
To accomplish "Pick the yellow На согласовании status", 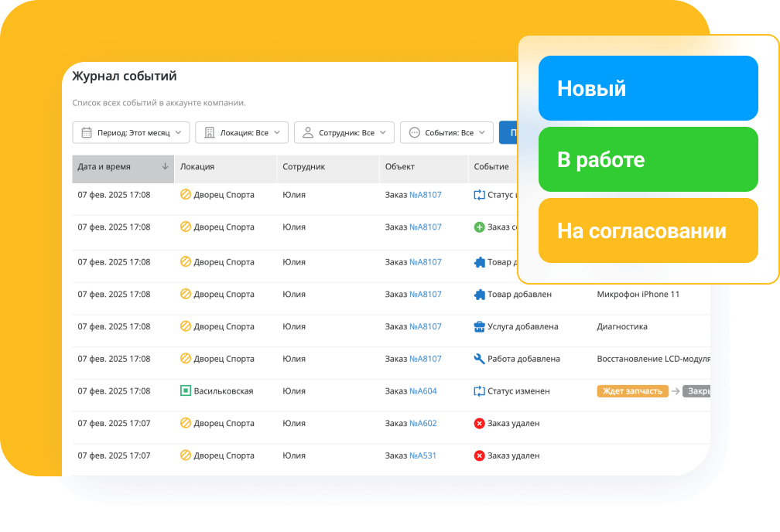I will pyautogui.click(x=648, y=230).
